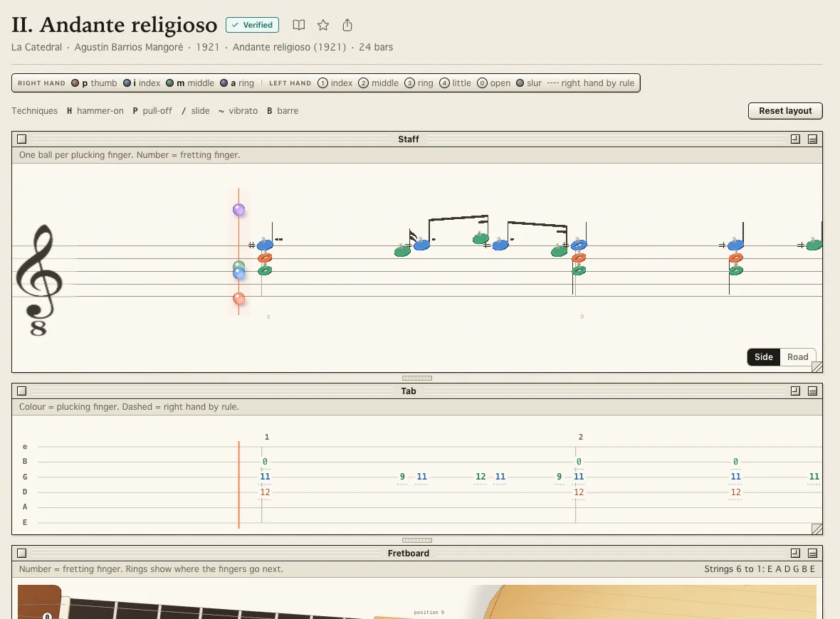Image resolution: width=840 pixels, height=619 pixels.
Task: Click the purple ball on the staff playhead
Action: click(x=239, y=210)
